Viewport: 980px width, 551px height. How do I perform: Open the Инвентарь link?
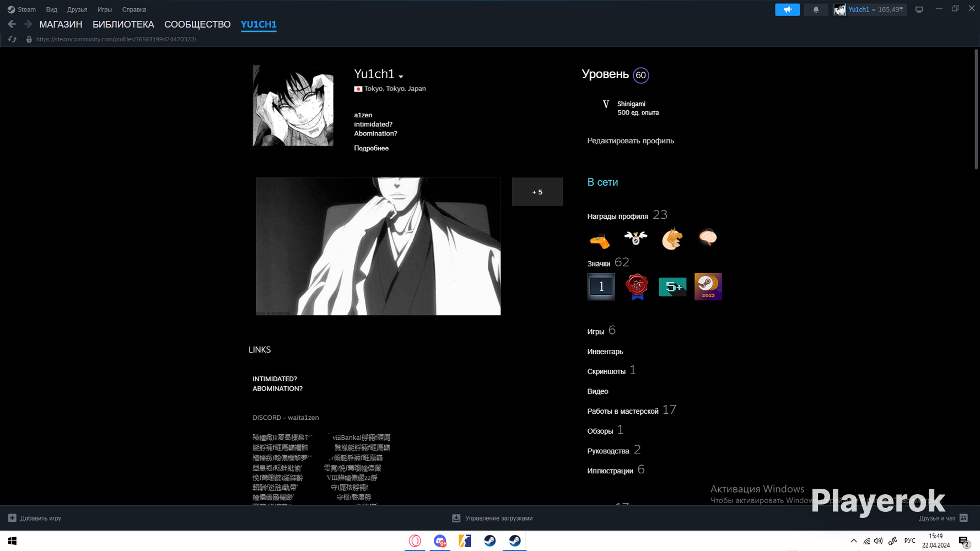pyautogui.click(x=605, y=352)
